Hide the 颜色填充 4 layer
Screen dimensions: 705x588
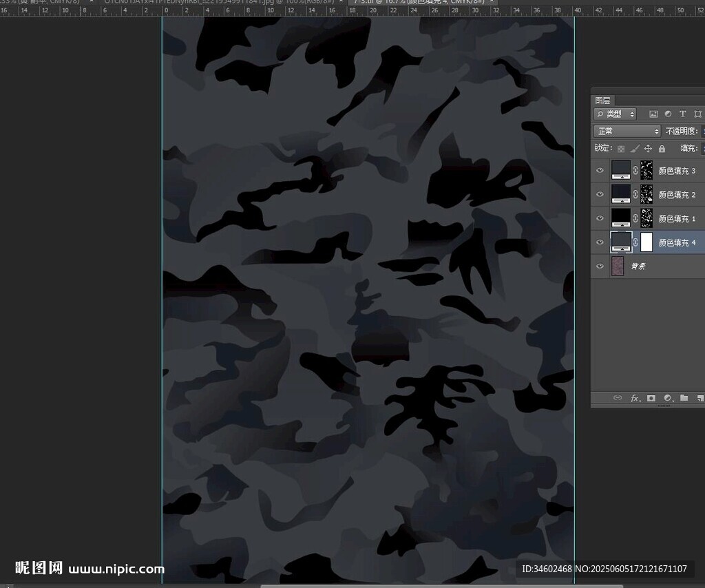pos(600,242)
